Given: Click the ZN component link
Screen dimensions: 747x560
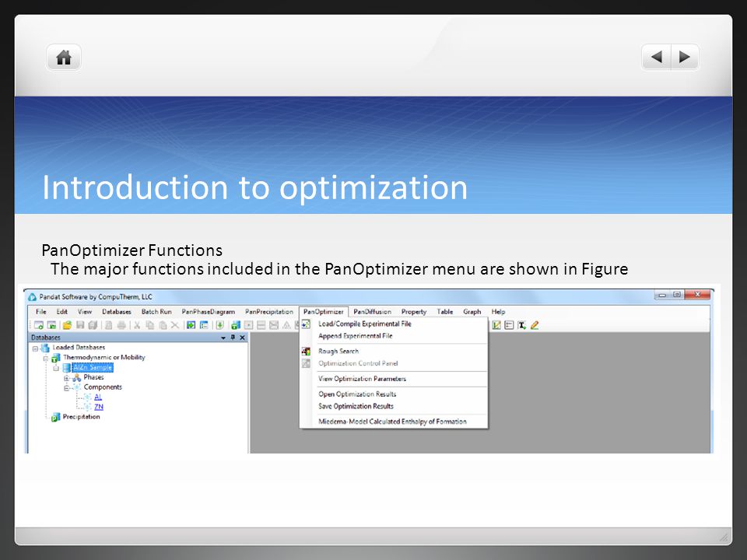Looking at the screenshot, I should pyautogui.click(x=99, y=407).
